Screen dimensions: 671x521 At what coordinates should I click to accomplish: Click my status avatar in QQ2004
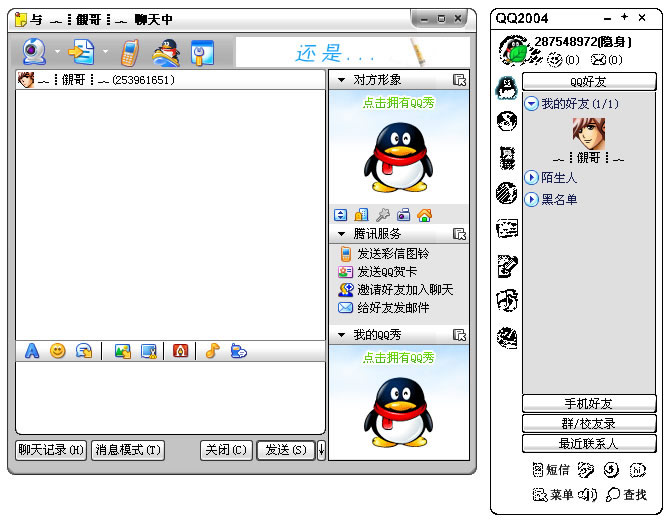pyautogui.click(x=516, y=51)
